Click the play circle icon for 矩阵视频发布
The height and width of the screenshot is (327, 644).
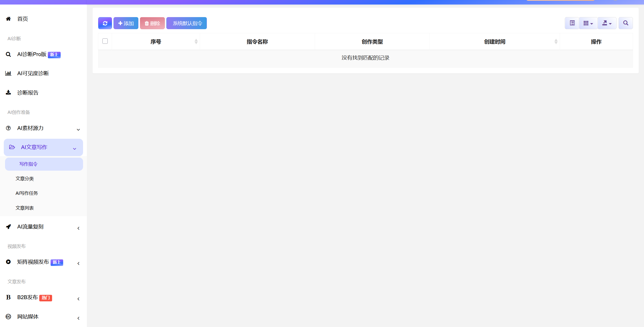coord(8,262)
